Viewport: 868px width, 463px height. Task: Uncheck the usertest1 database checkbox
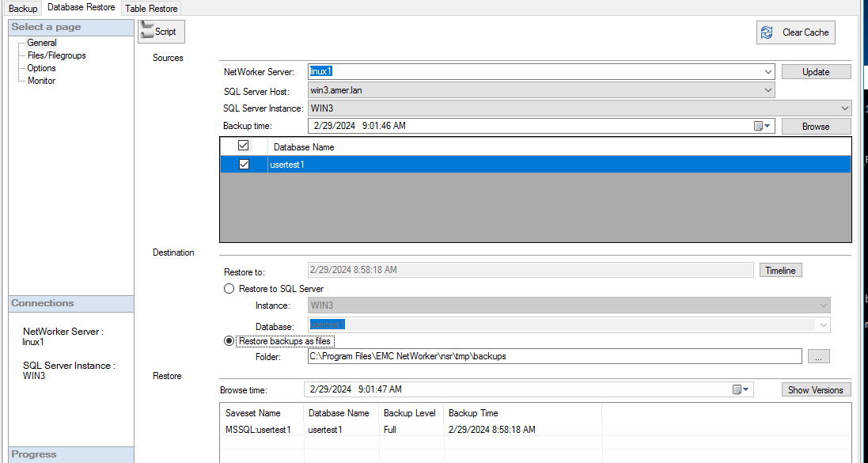pyautogui.click(x=243, y=164)
